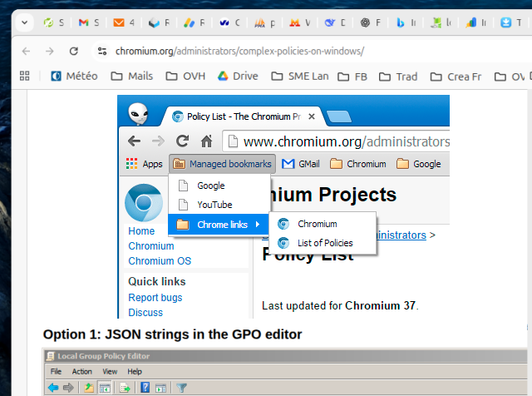The width and height of the screenshot is (532, 396).
Task: Open the Chromium OS sidebar link
Action: 160,261
